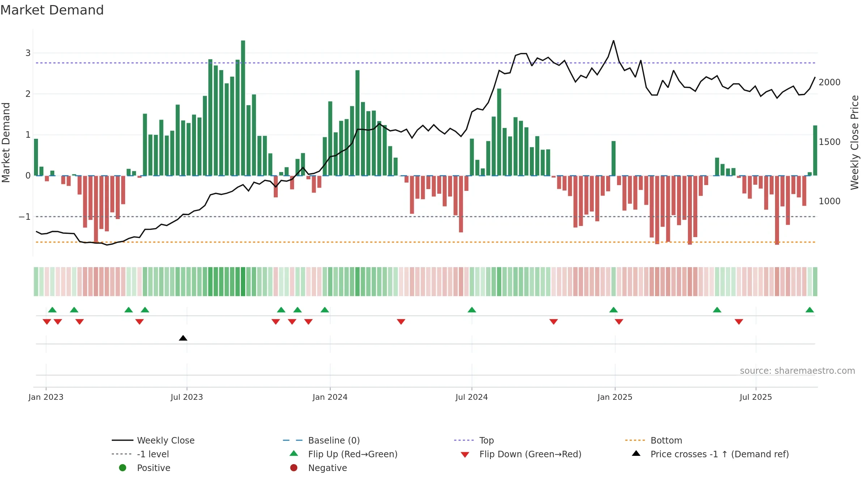Click the Jul 2023 axis label
Image resolution: width=868 pixels, height=488 pixels.
[187, 397]
